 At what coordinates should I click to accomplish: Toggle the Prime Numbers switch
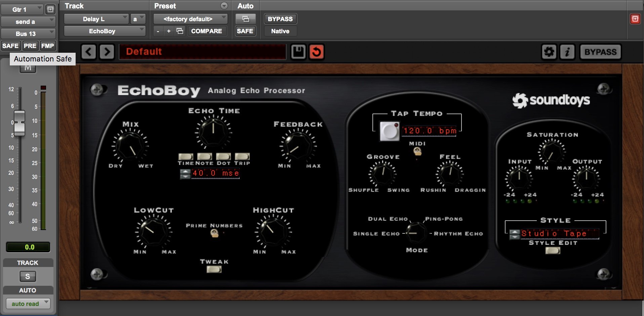(214, 233)
